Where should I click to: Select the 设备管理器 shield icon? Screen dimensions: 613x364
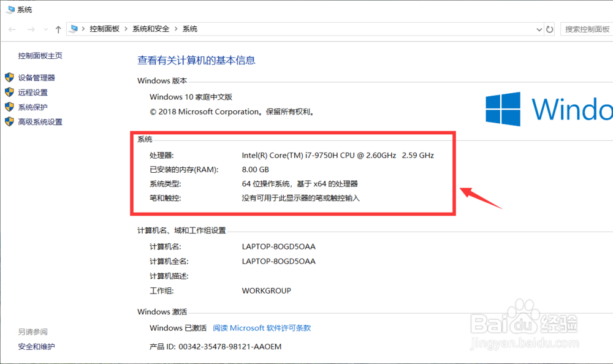(9, 78)
